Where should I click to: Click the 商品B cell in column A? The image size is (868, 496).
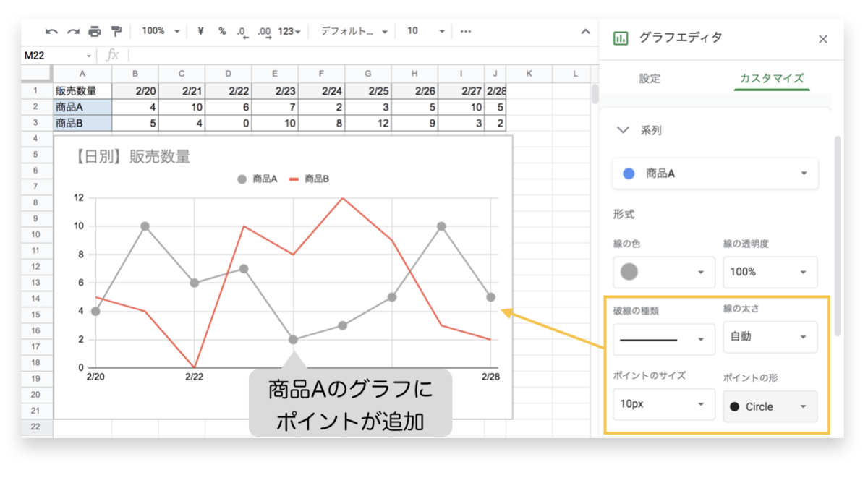tap(82, 123)
